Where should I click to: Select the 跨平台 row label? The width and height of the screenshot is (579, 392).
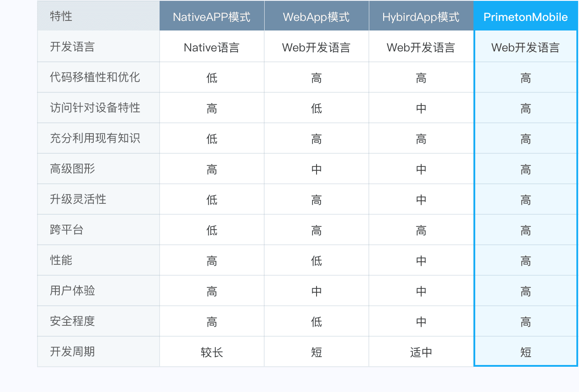67,230
